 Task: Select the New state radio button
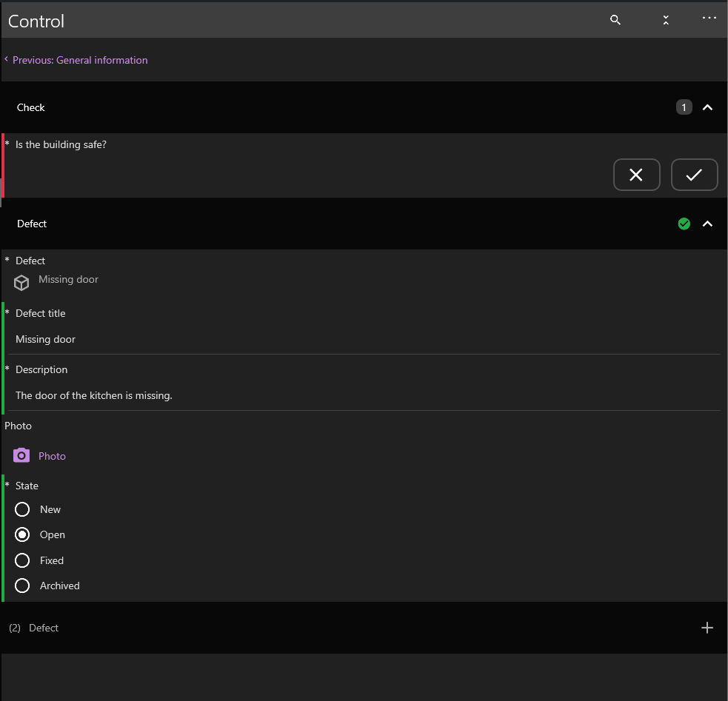(22, 509)
